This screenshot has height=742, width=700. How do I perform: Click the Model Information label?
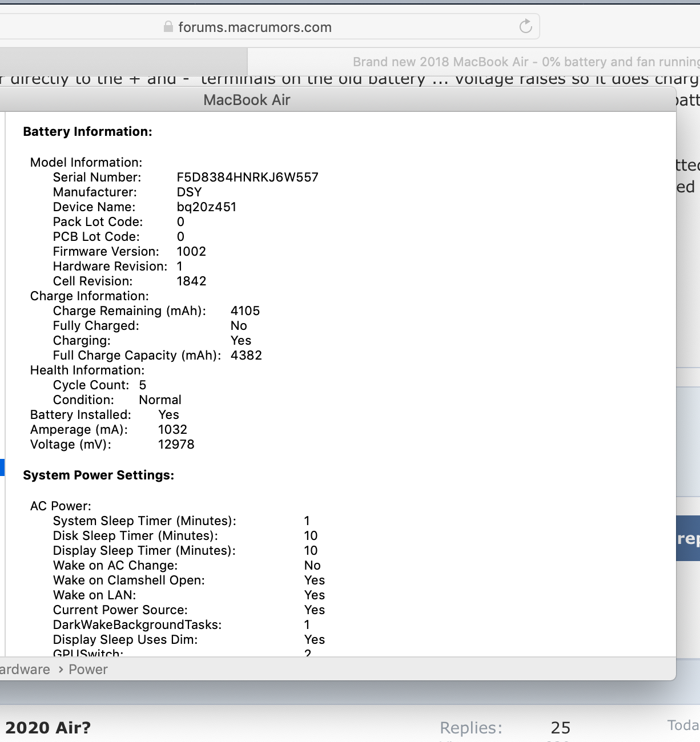(x=86, y=163)
